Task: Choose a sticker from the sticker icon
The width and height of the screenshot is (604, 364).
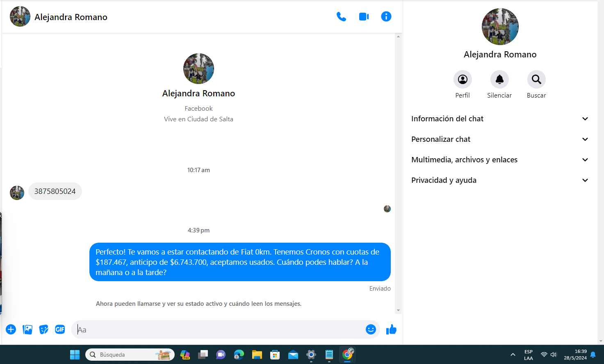Action: click(43, 330)
